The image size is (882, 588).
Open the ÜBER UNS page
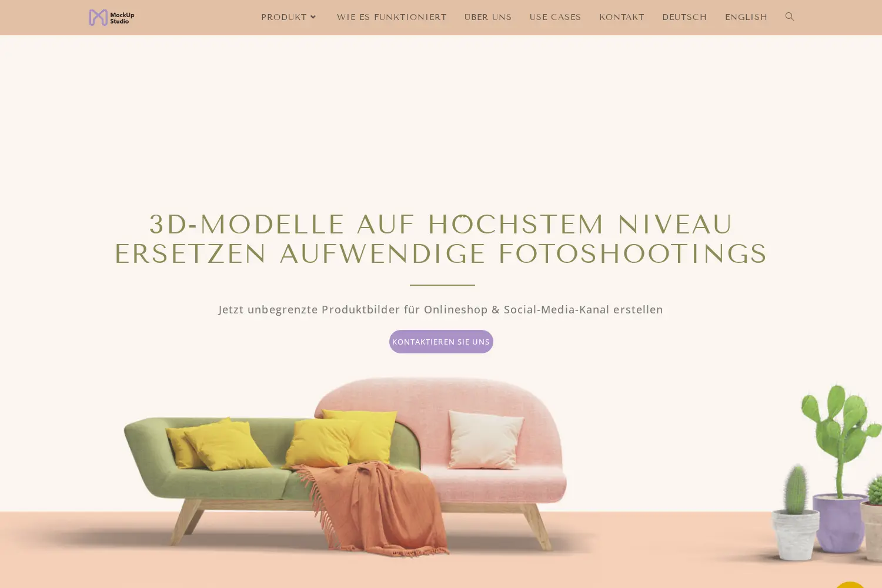(x=488, y=17)
